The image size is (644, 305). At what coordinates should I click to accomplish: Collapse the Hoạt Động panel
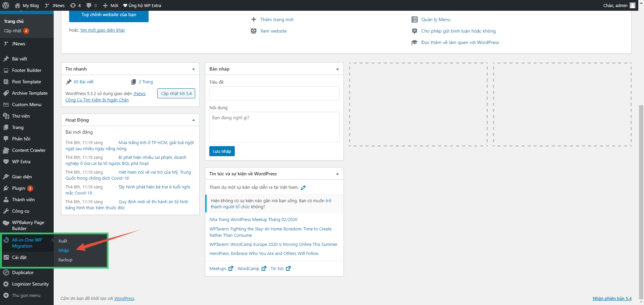point(193,120)
